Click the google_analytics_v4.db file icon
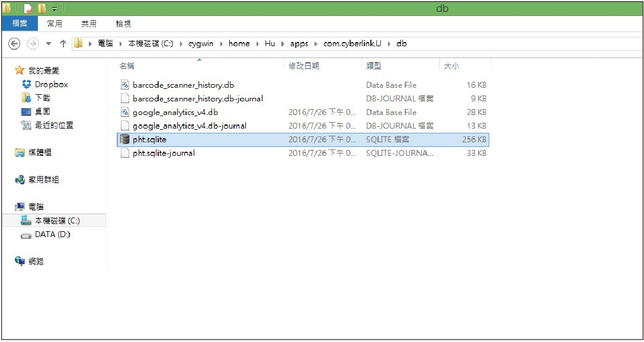Screen dimensions: 644x342 (125, 112)
